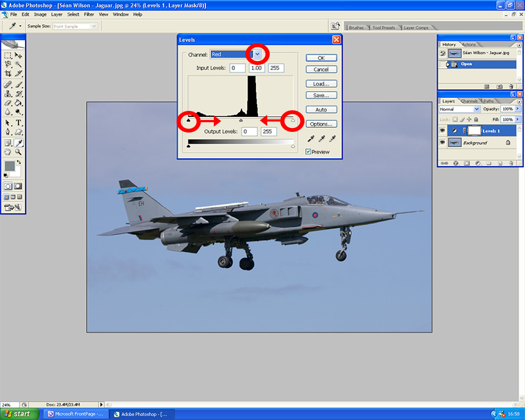Switch to the Paths tab

pos(488,101)
